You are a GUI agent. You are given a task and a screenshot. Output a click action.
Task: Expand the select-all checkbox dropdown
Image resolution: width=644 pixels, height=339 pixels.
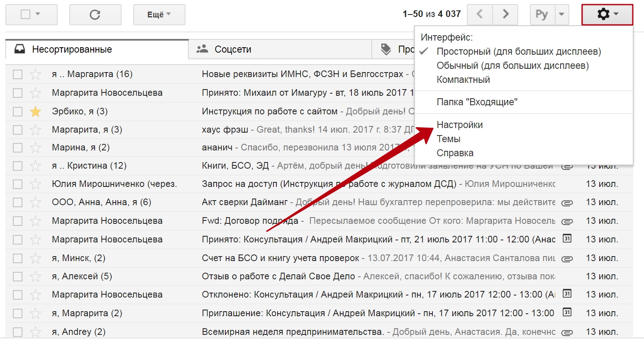click(x=38, y=15)
